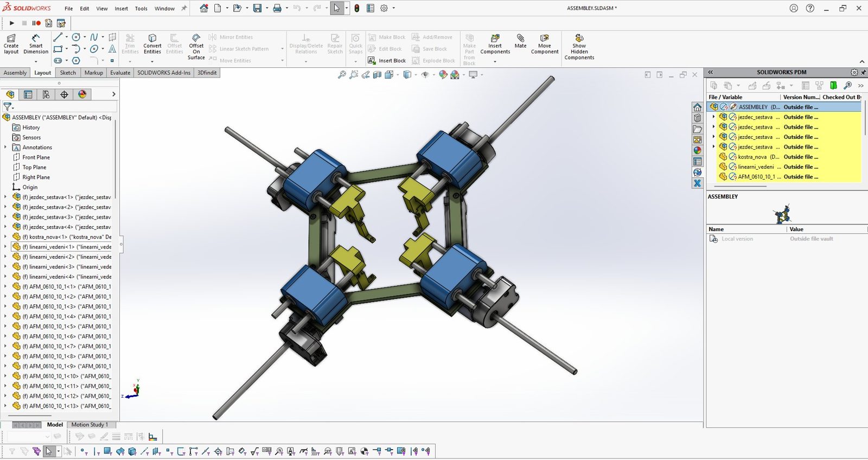Click the ASSEMBLEY preview thumbnail
The height and width of the screenshot is (460, 868).
point(782,213)
